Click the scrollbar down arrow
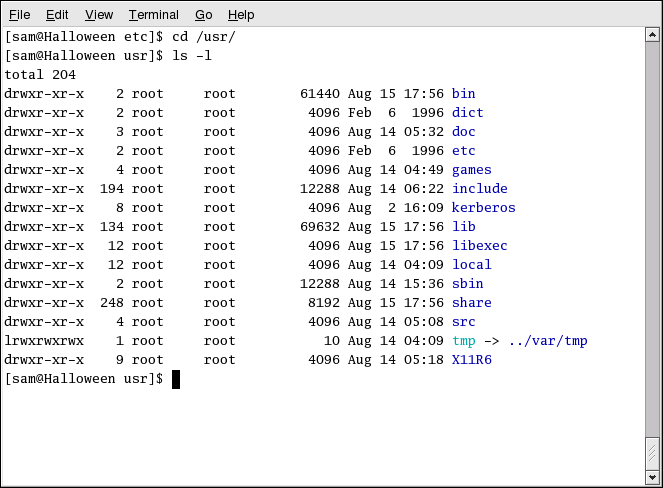The image size is (663, 488). [652, 477]
